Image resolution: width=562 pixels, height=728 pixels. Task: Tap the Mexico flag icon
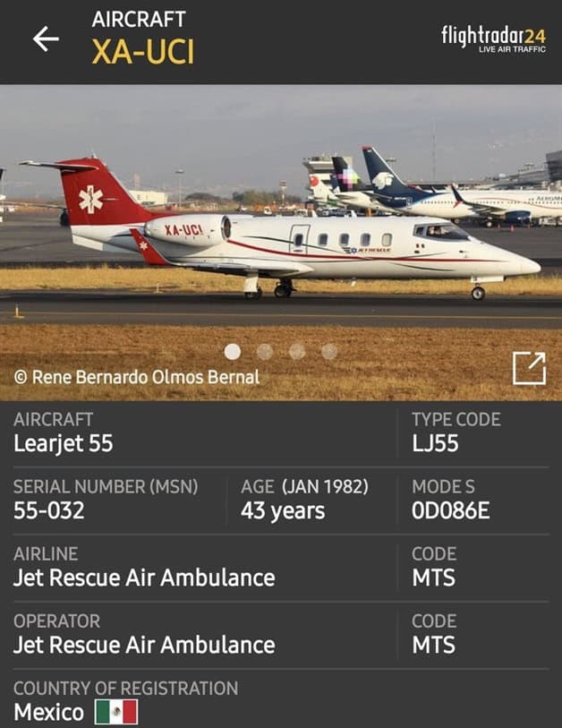tap(116, 712)
